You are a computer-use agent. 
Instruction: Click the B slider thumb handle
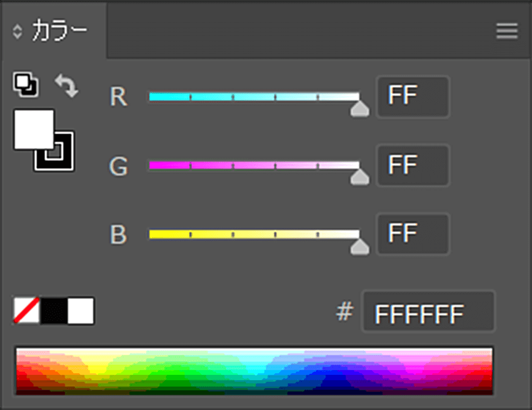(x=360, y=246)
